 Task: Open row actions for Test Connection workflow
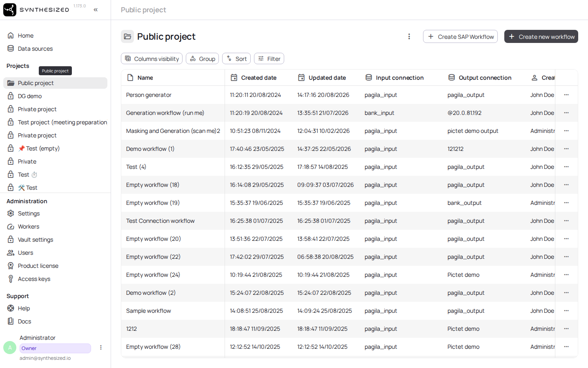click(566, 221)
